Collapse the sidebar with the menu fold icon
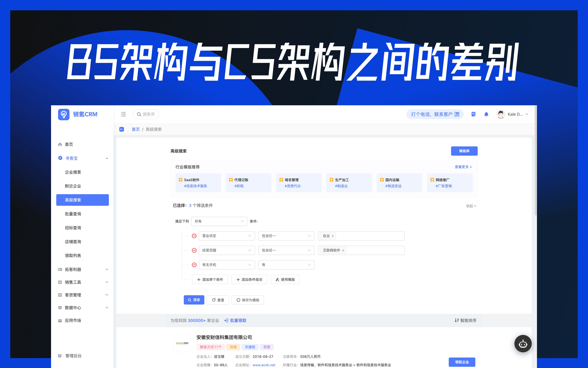Viewport: 588px width, 368px height. tap(123, 114)
